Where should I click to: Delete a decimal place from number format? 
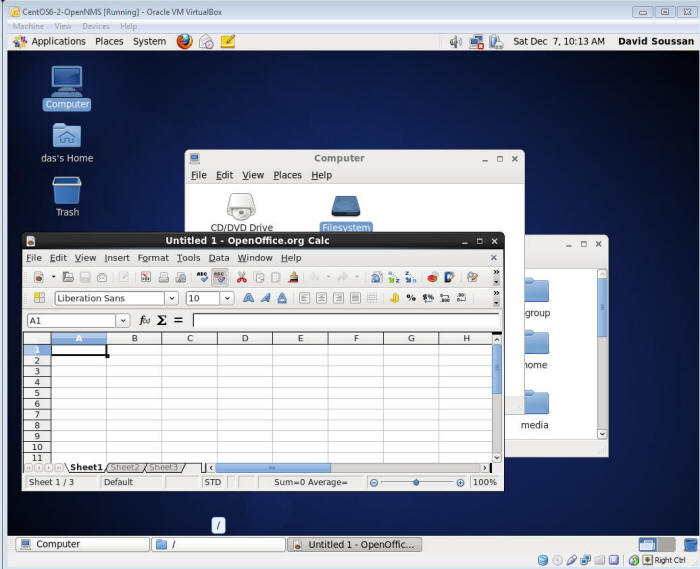[x=462, y=298]
